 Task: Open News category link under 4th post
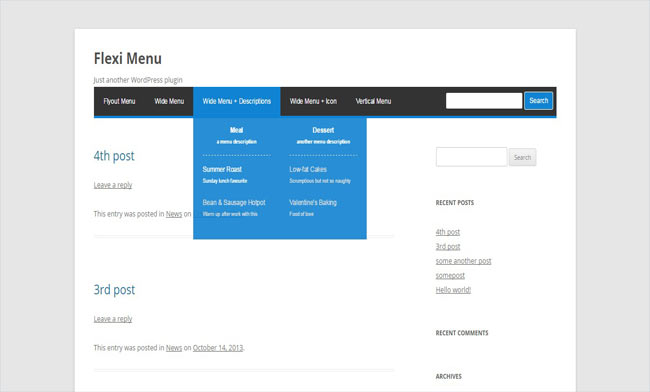coord(174,214)
